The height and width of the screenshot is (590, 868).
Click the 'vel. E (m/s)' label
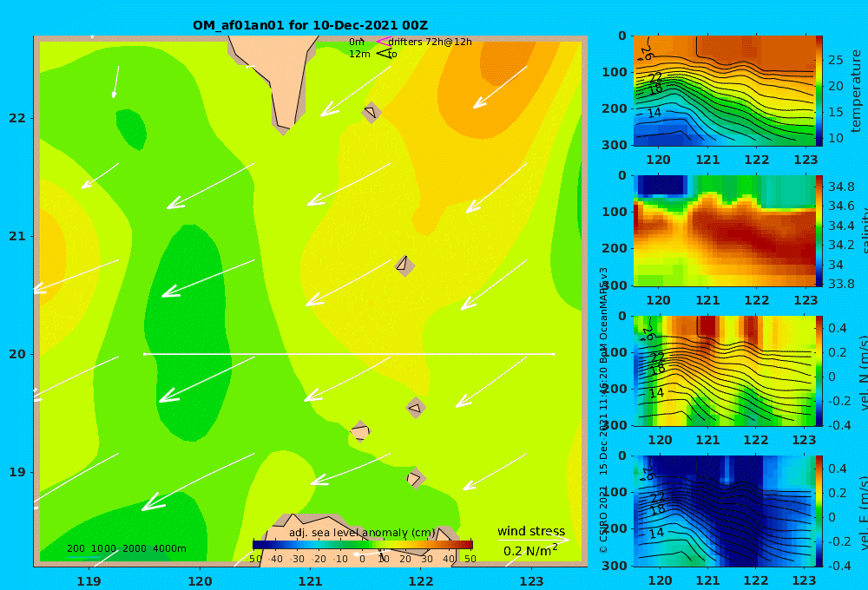point(865,511)
